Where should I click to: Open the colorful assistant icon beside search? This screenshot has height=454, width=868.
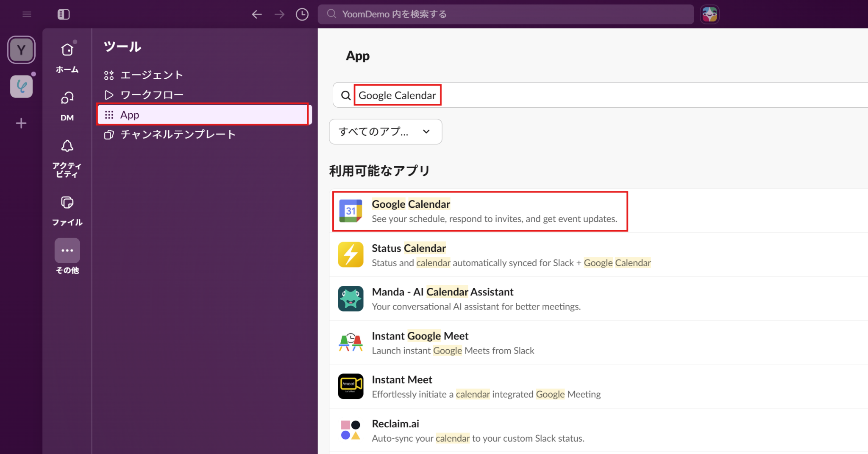709,14
